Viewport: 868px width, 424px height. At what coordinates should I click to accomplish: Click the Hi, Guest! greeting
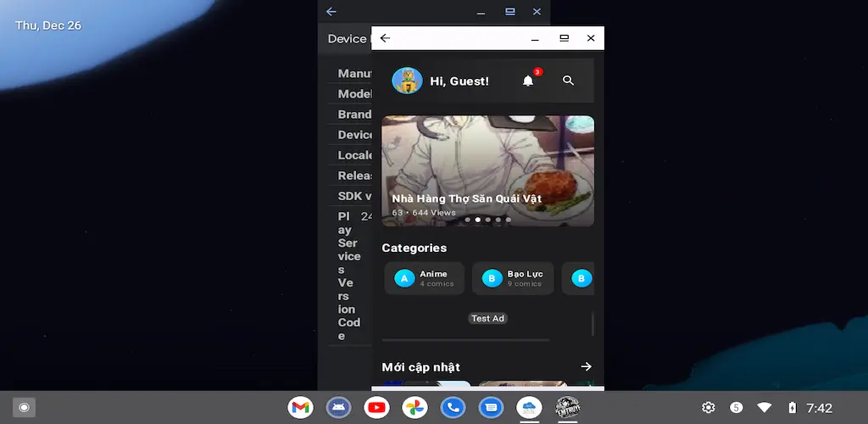pos(459,81)
